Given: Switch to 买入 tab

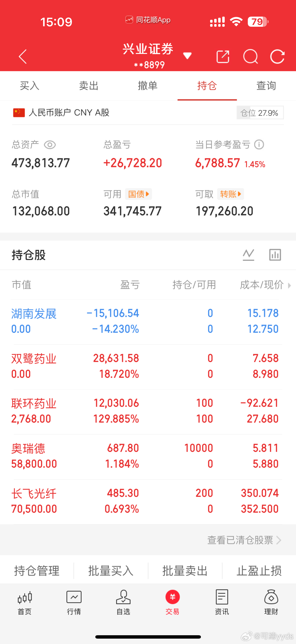Looking at the screenshot, I should [29, 86].
